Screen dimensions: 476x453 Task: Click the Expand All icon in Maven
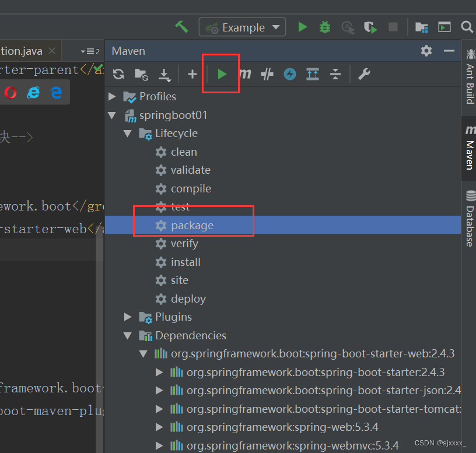coord(313,74)
